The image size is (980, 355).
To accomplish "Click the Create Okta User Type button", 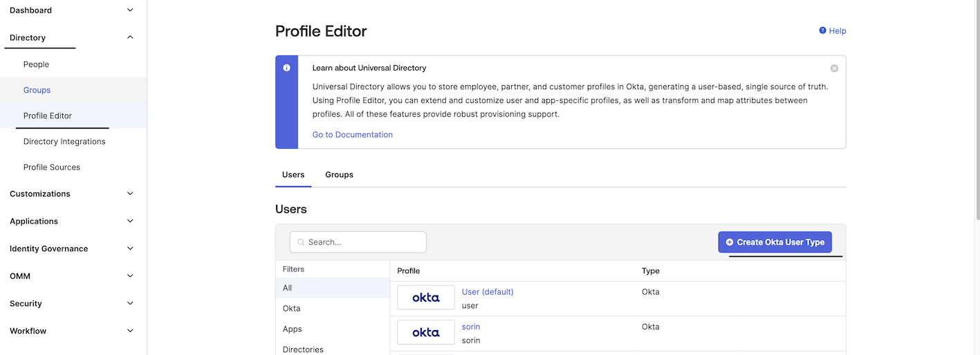I will [x=775, y=242].
